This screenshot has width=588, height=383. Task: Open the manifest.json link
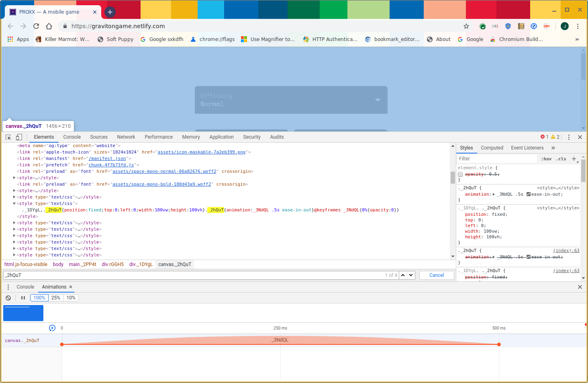point(107,158)
